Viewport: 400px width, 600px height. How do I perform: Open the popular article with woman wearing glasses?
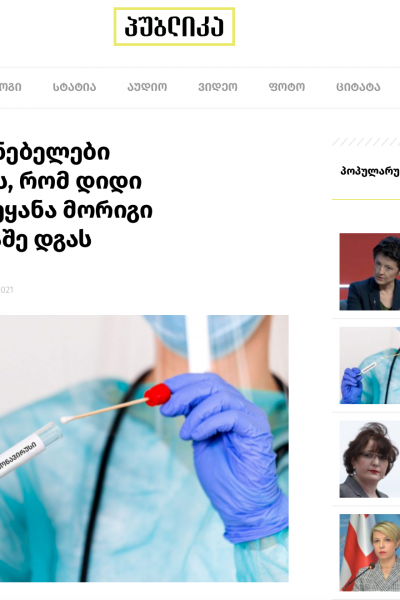[370, 459]
